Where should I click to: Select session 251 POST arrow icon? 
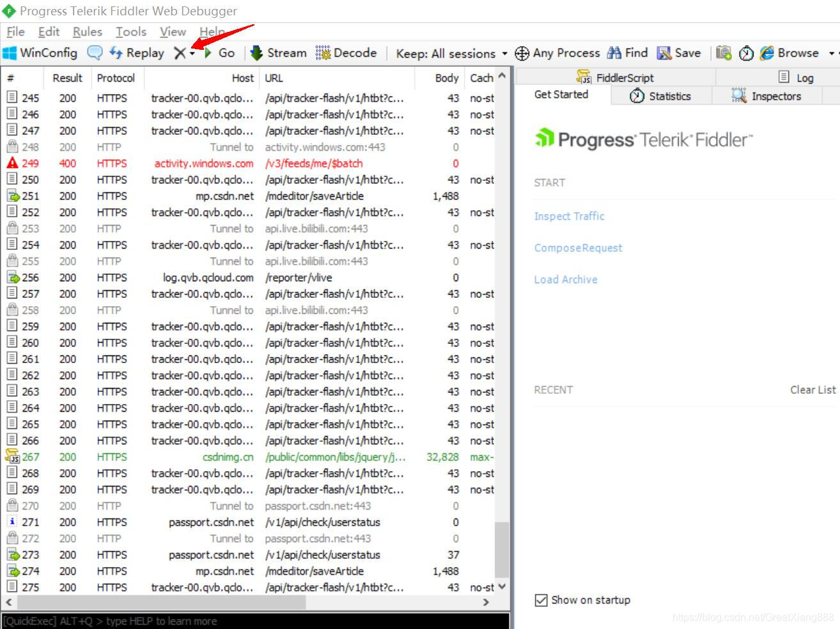13,196
